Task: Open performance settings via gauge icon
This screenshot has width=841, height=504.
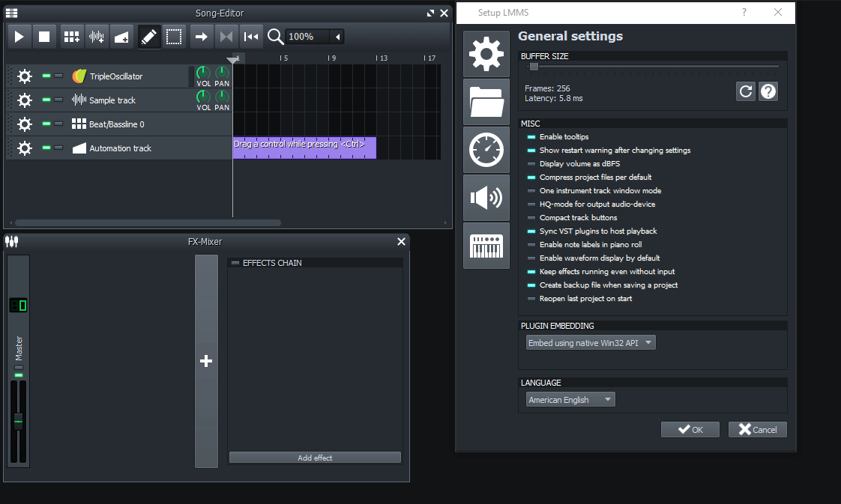Action: (486, 149)
